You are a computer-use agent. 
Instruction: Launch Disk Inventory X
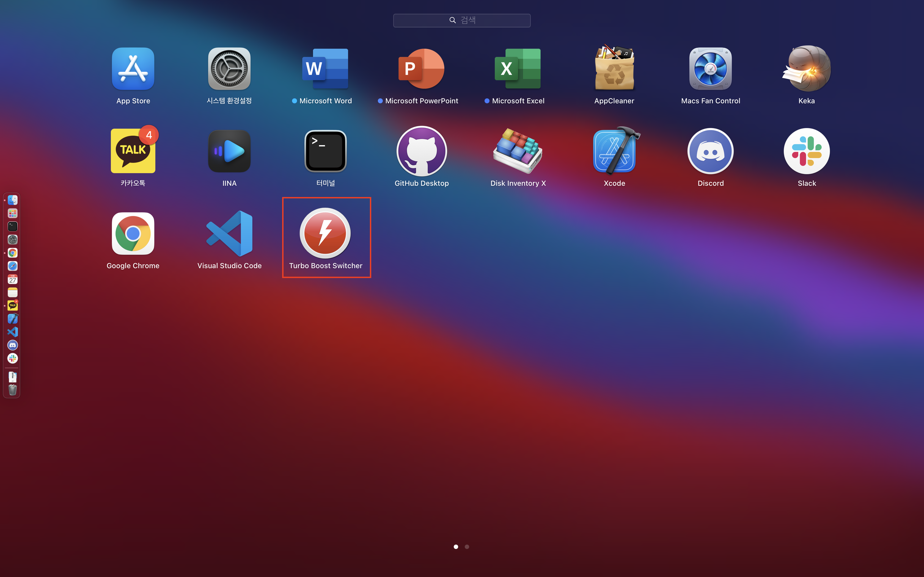pos(518,151)
